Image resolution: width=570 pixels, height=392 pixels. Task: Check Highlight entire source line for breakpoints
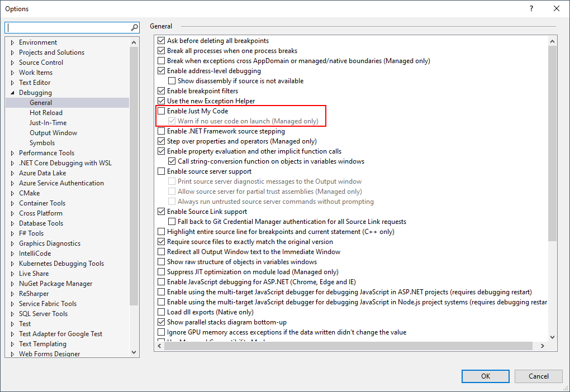click(x=161, y=231)
